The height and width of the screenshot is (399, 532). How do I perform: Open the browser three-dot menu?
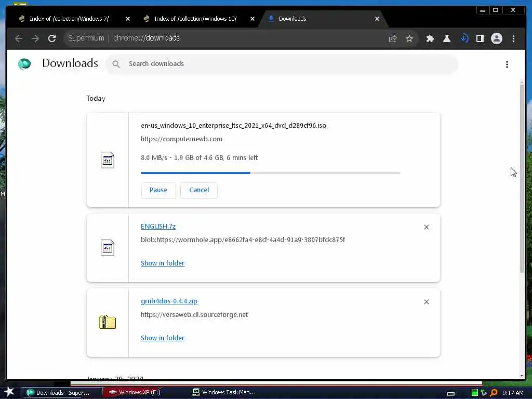513,38
